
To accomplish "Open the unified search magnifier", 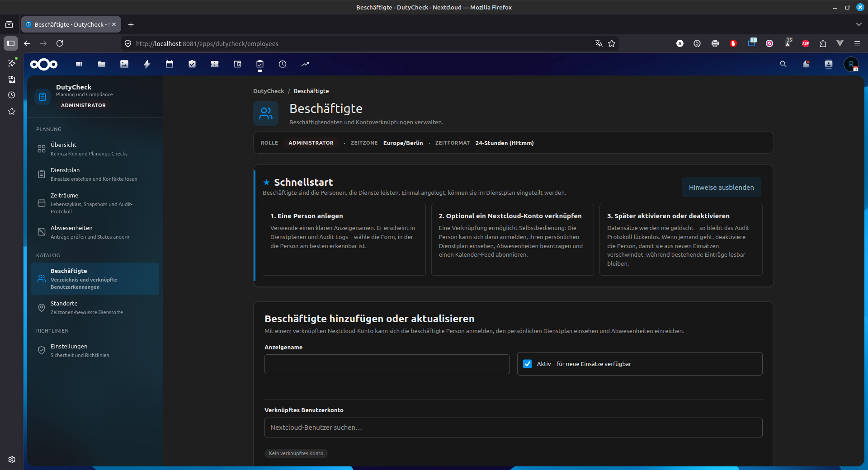I will click(x=783, y=64).
